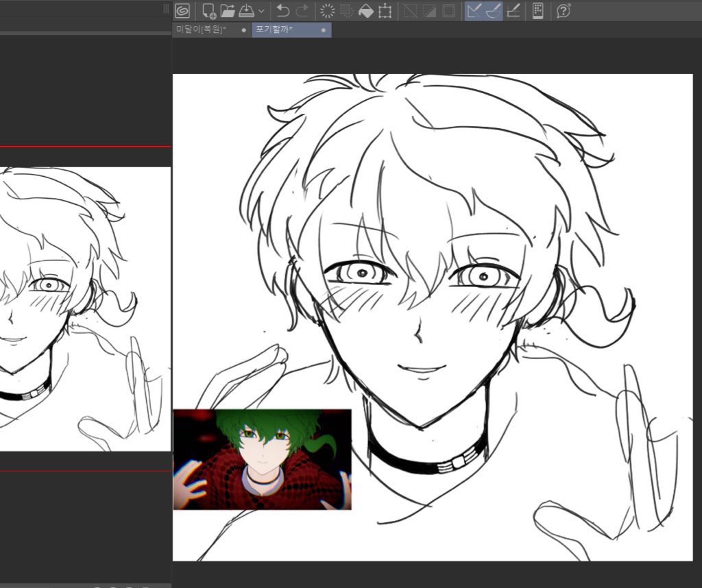
Task: Toggle Snap to Special Ruler
Action: coord(494,11)
